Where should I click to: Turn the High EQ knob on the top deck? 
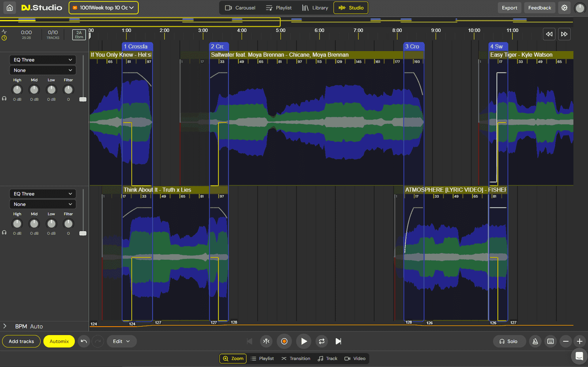[x=17, y=90]
